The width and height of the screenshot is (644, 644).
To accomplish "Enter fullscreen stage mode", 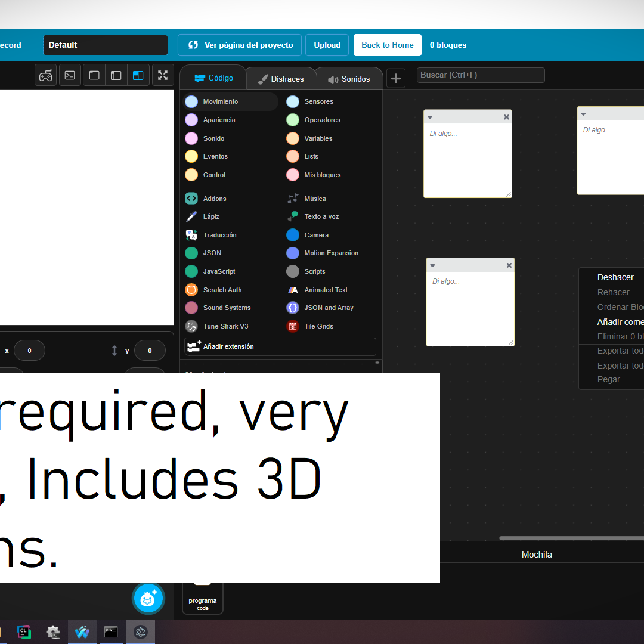I will click(163, 75).
